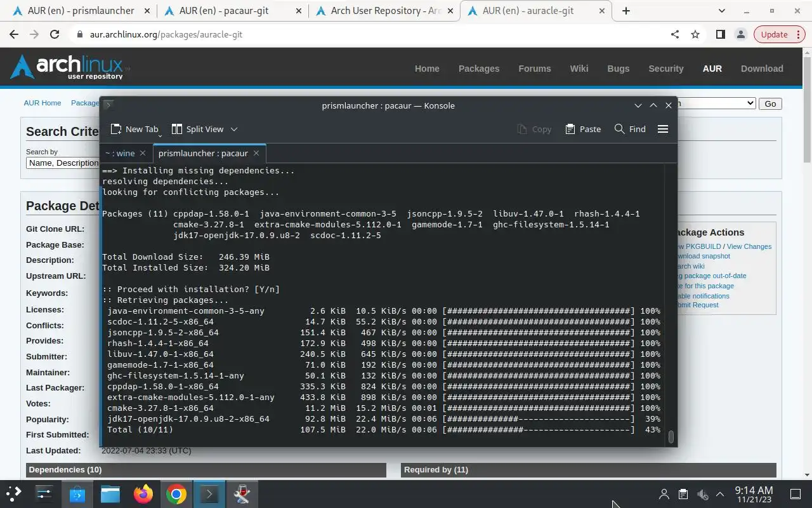Screen dimensions: 812x508
Task: Open Home in Arch site navigation
Action: [x=427, y=69]
